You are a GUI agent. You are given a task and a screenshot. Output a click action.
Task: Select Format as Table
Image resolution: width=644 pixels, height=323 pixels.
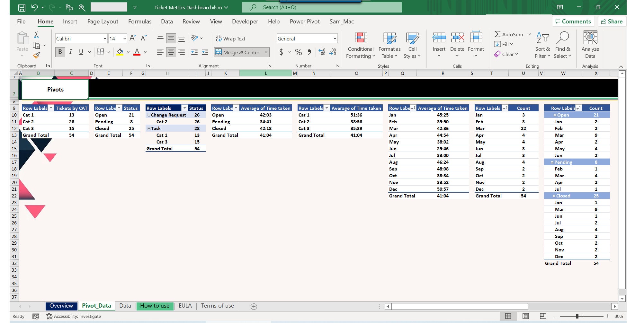[389, 45]
